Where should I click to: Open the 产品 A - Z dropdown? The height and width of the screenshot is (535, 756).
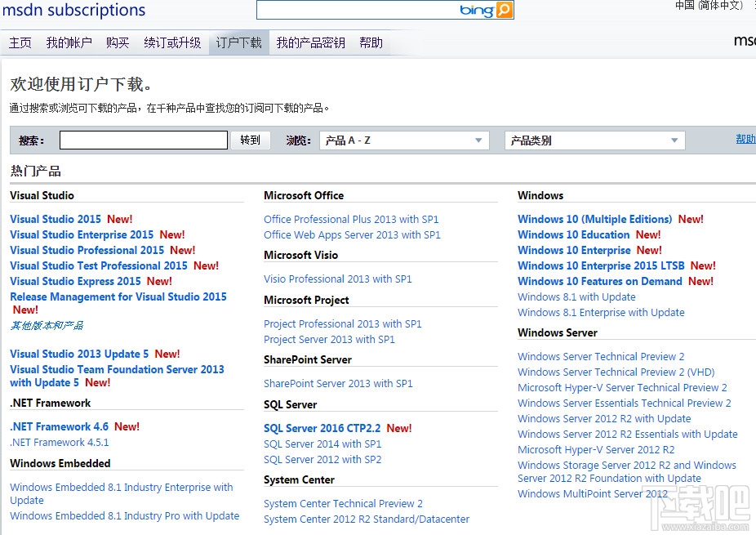(x=404, y=140)
